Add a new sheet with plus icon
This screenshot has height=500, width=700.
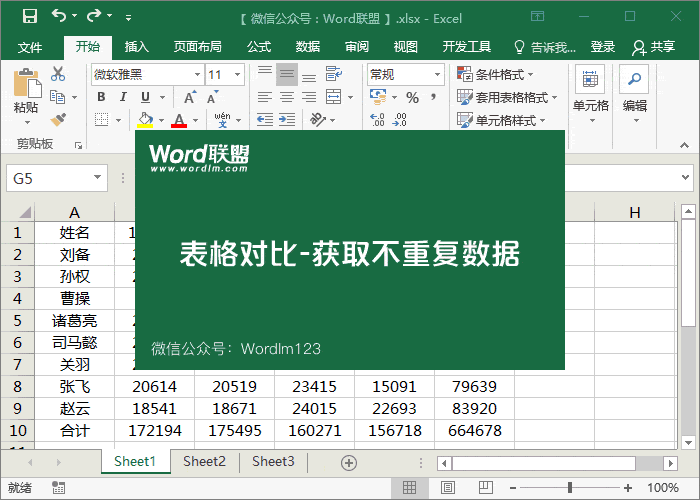349,462
